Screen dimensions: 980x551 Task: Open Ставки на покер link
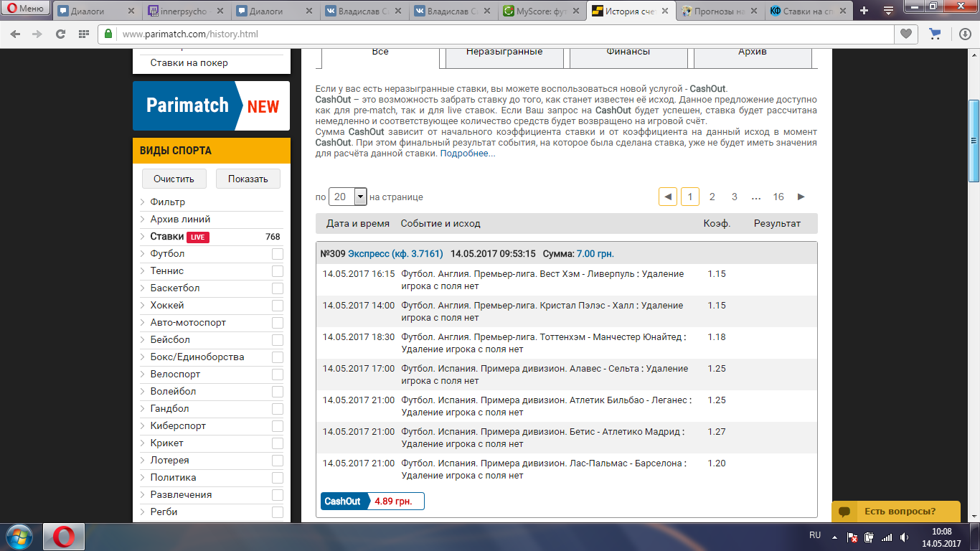[189, 62]
